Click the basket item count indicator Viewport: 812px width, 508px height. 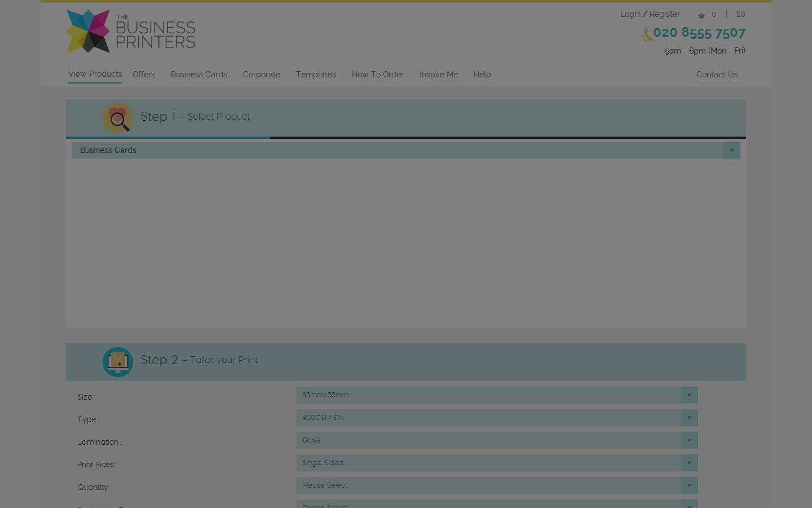(x=714, y=14)
